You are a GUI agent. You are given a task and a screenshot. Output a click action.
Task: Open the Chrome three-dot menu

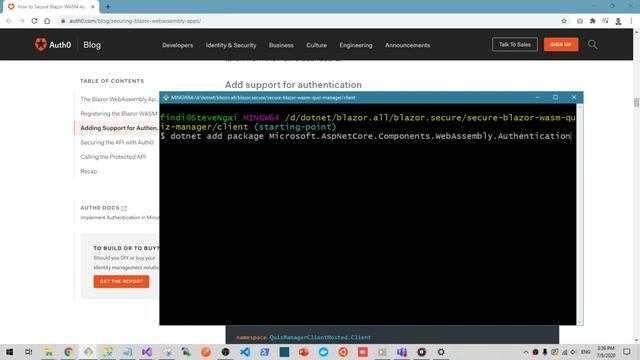coord(631,21)
